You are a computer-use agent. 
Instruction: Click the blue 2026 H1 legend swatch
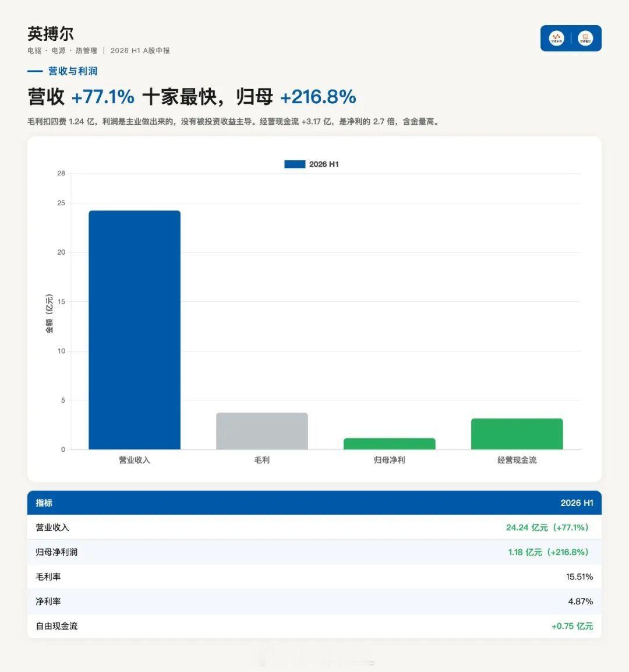tap(295, 164)
